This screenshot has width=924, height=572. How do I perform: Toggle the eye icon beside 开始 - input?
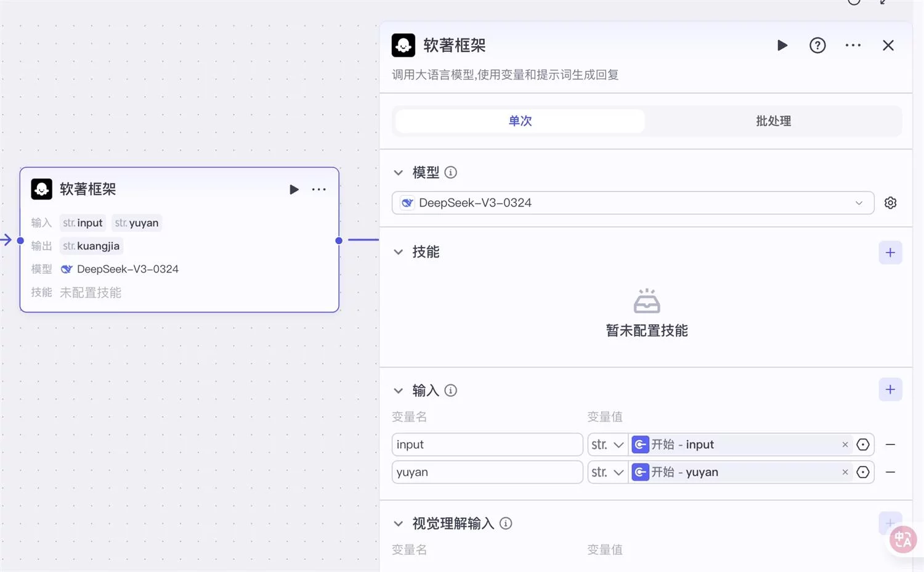click(x=862, y=444)
